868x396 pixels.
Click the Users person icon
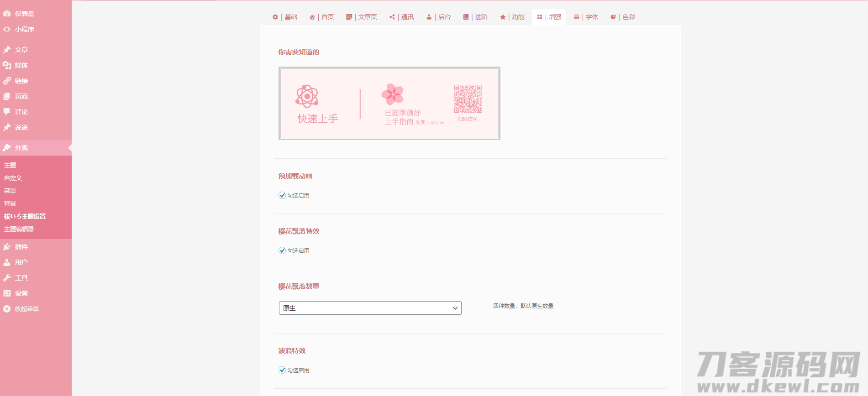tap(7, 262)
